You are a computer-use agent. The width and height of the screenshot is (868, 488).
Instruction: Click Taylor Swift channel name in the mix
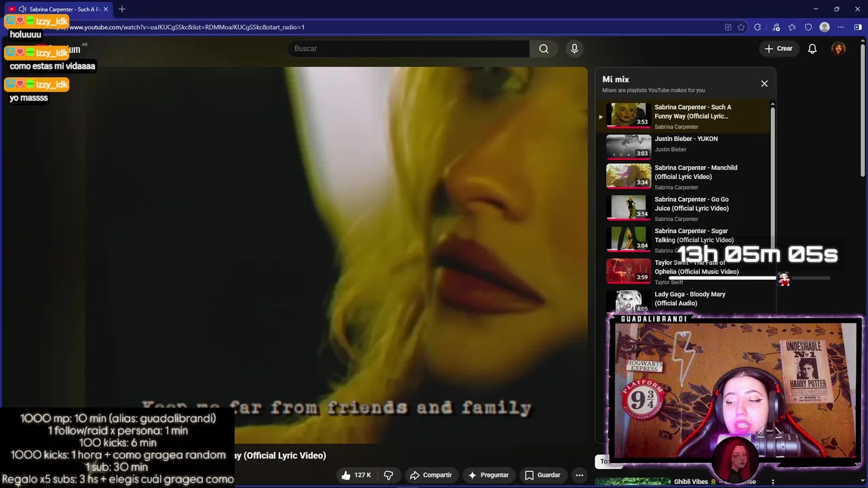pyautogui.click(x=669, y=283)
